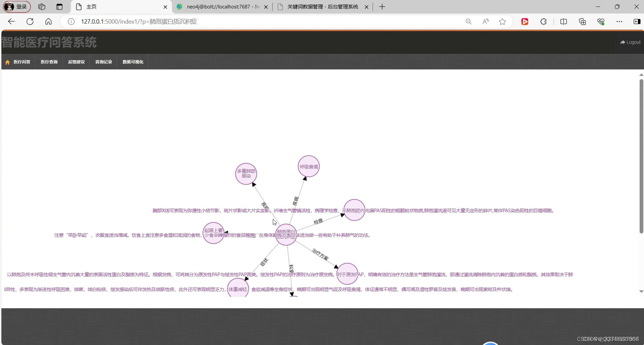Open a new browser tab

382,7
